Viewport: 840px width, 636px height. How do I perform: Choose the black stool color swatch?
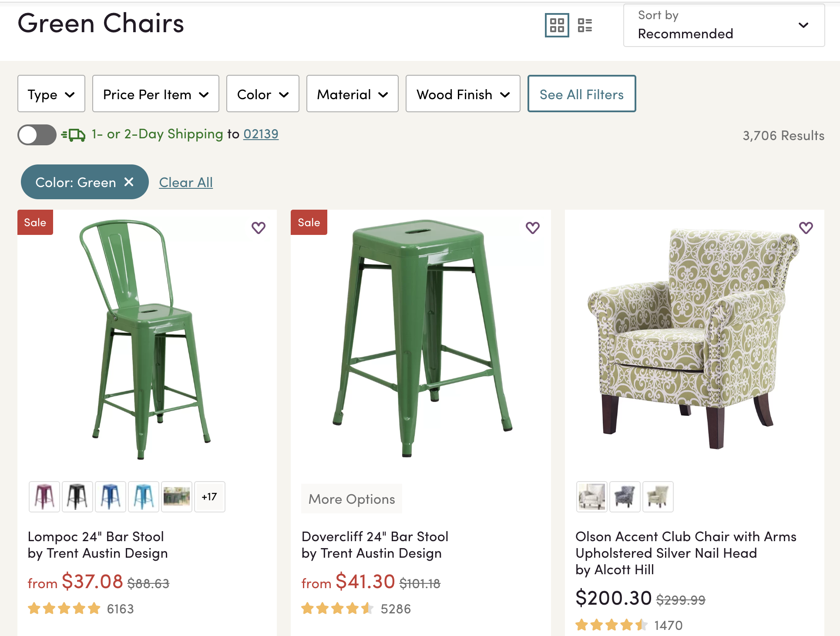point(77,497)
